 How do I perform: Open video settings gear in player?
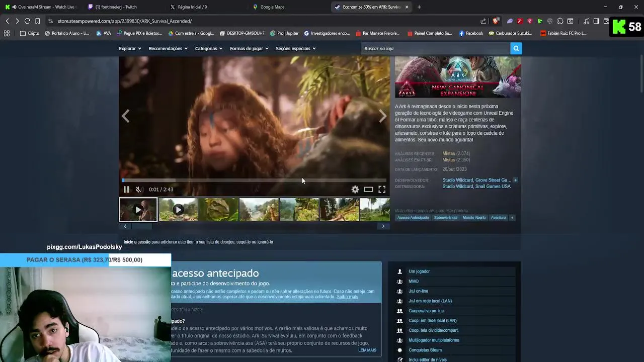[x=355, y=190]
